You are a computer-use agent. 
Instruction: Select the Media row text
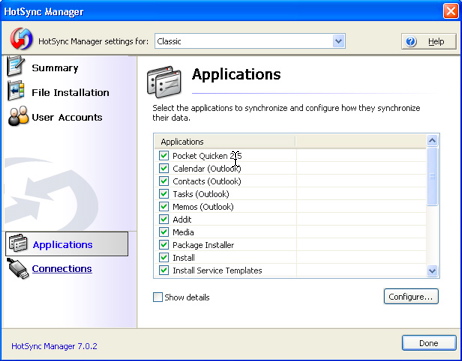(x=183, y=232)
